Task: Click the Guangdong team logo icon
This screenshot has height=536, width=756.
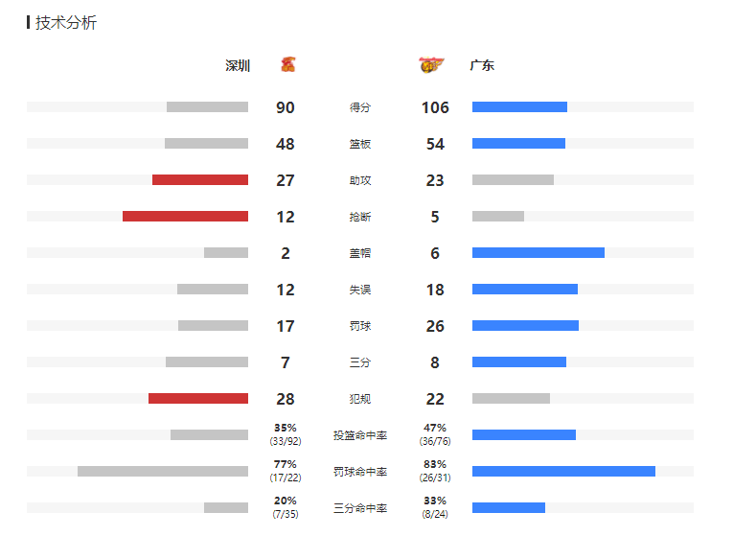Action: [431, 64]
